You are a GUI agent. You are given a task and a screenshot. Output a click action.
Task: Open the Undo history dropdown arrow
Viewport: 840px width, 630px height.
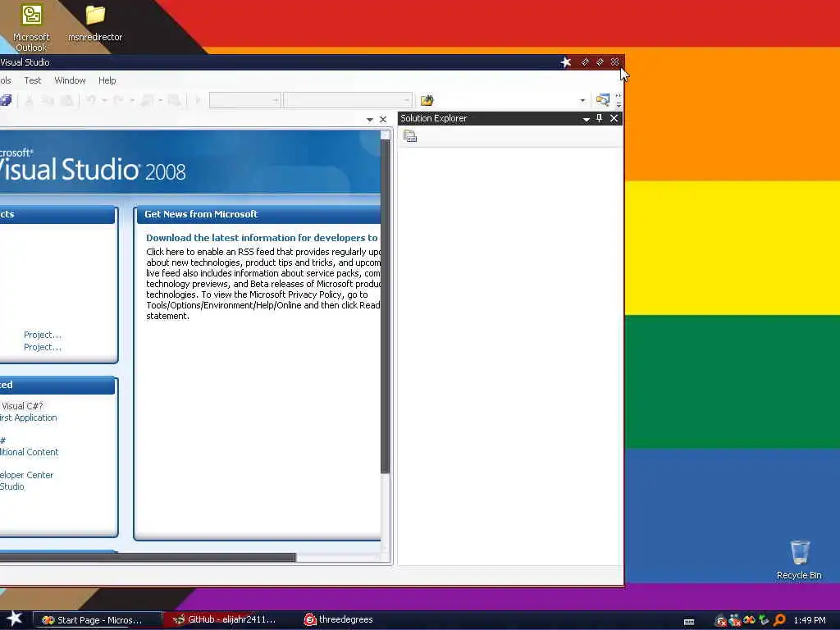[x=104, y=100]
